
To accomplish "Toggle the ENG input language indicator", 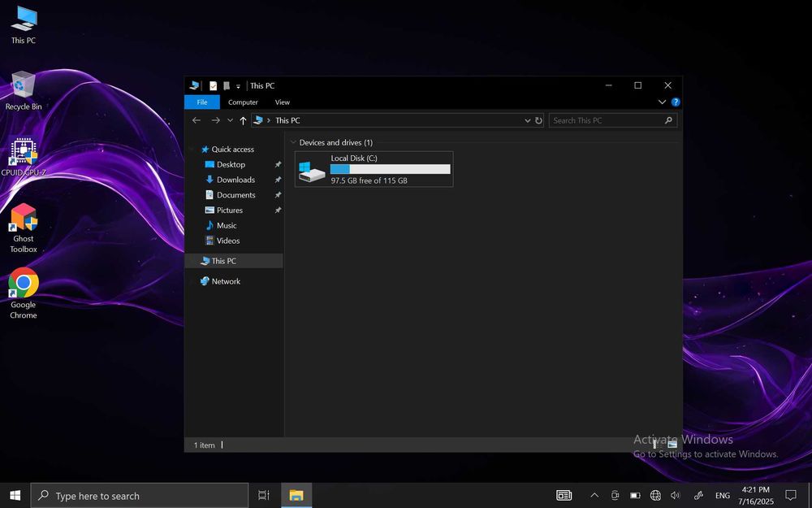I will pyautogui.click(x=722, y=496).
